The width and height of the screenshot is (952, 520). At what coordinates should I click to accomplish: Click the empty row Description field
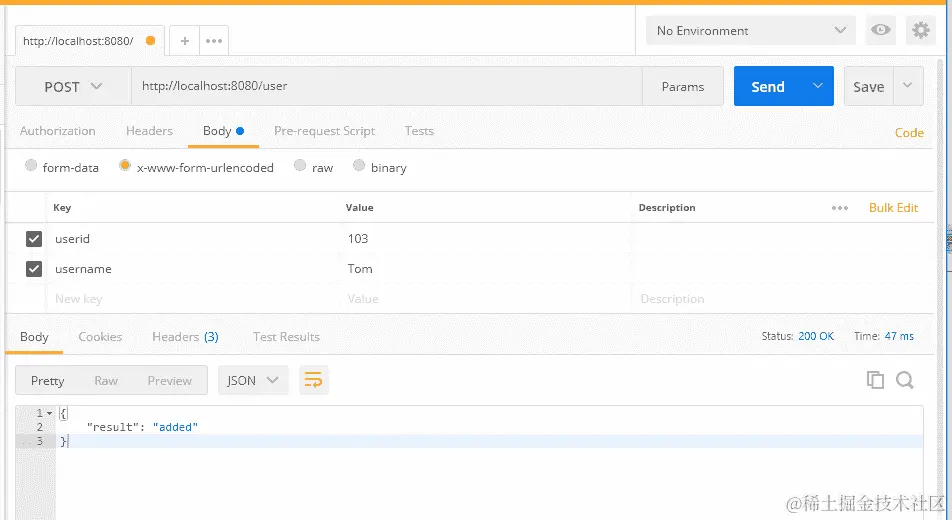[783, 299]
